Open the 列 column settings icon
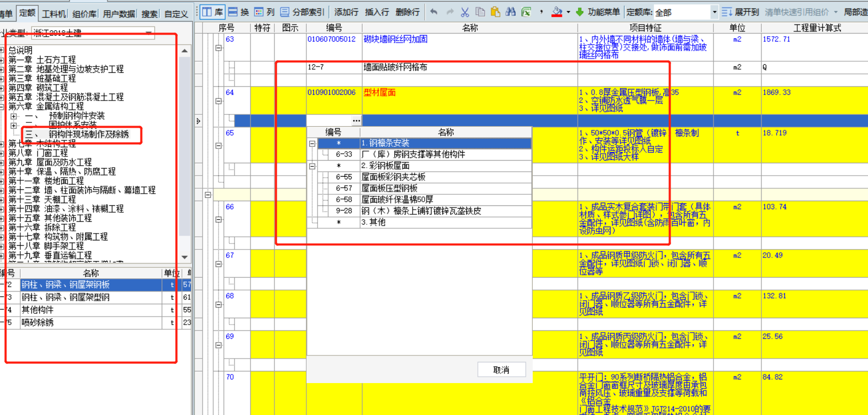This screenshot has height=415, width=868. pos(264,12)
